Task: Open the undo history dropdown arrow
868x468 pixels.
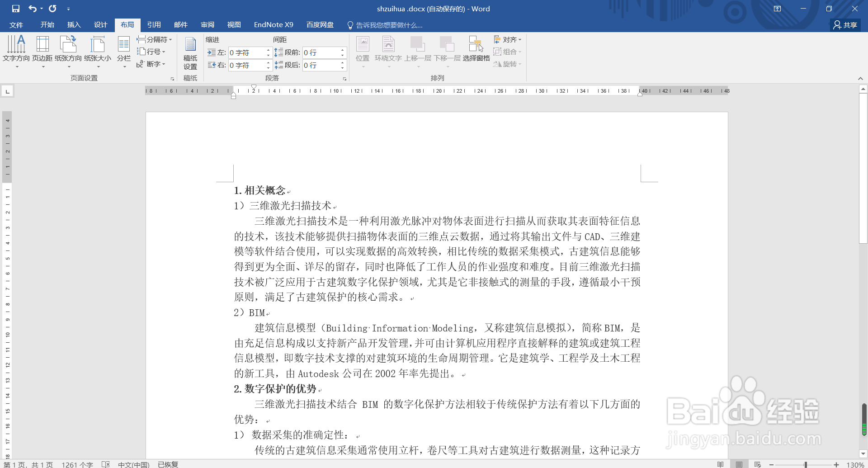Action: click(42, 9)
